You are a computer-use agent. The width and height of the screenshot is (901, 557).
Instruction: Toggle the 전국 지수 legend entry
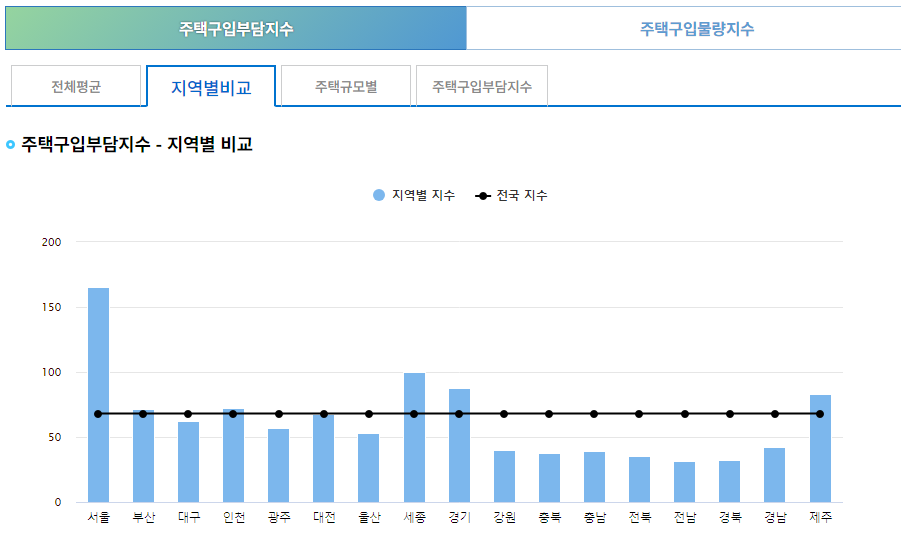click(x=511, y=195)
